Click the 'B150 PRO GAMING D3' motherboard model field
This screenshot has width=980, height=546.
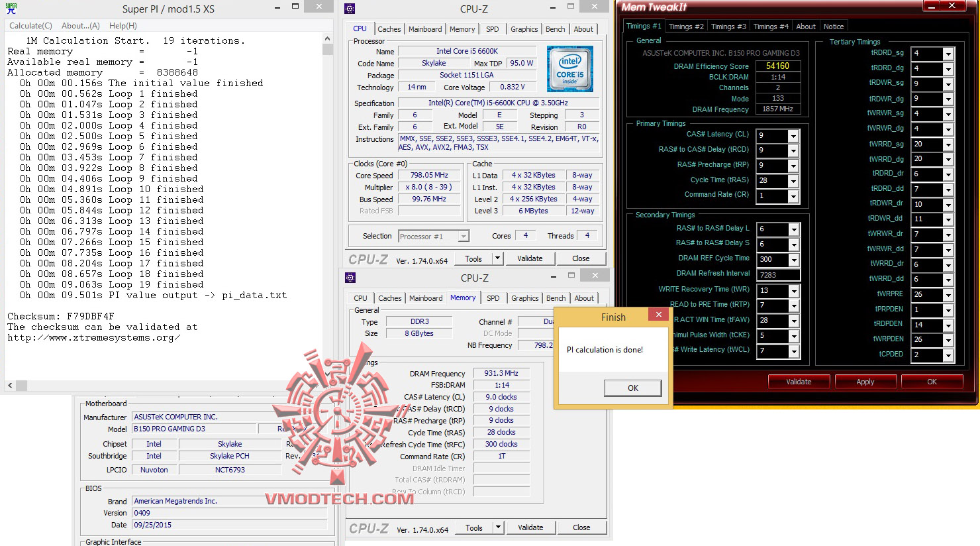(x=194, y=429)
